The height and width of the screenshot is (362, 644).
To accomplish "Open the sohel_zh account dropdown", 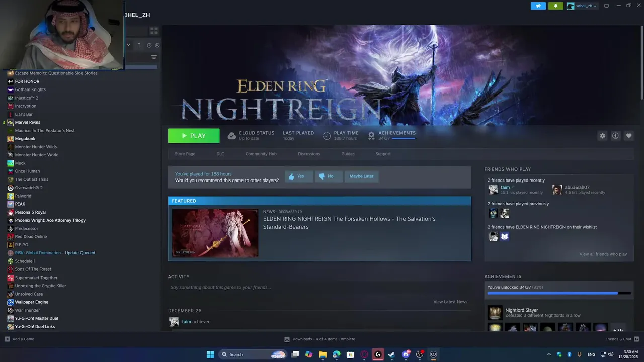I will pyautogui.click(x=582, y=6).
